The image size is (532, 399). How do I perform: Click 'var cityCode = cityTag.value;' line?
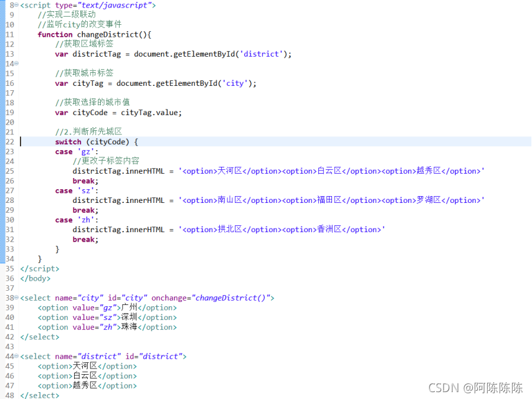click(x=118, y=113)
